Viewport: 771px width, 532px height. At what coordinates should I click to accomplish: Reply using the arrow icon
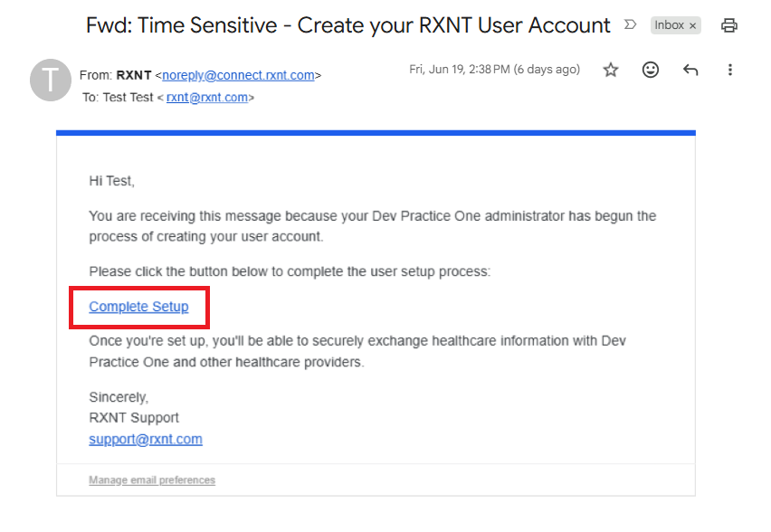click(x=690, y=70)
